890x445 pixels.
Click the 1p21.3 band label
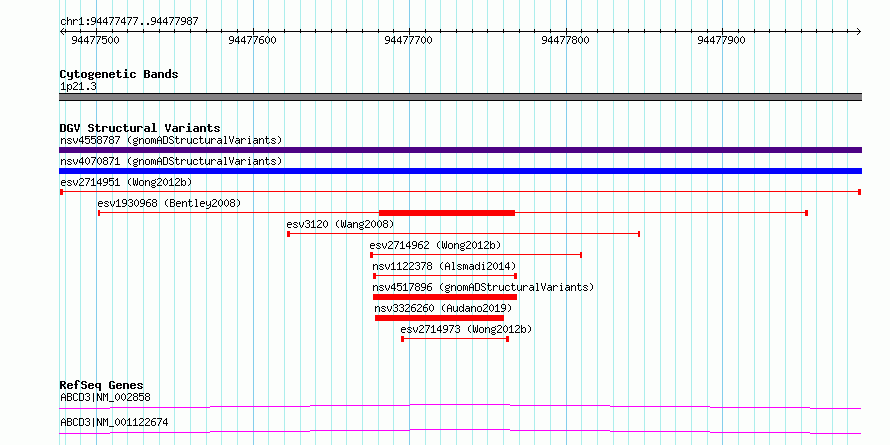coord(78,87)
